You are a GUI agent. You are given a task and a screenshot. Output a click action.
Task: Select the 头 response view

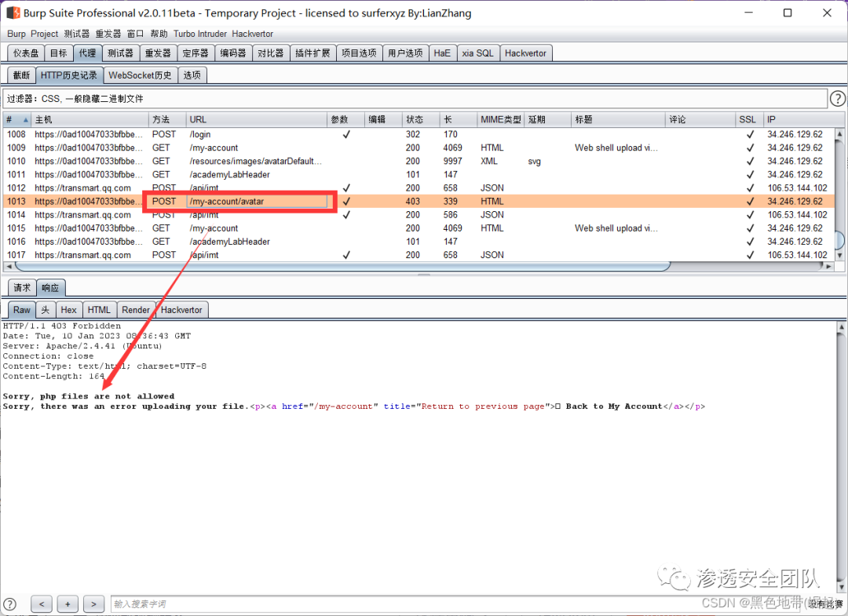(x=46, y=310)
